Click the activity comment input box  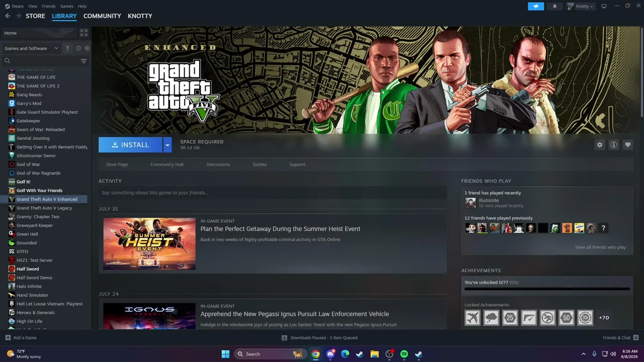(x=273, y=193)
